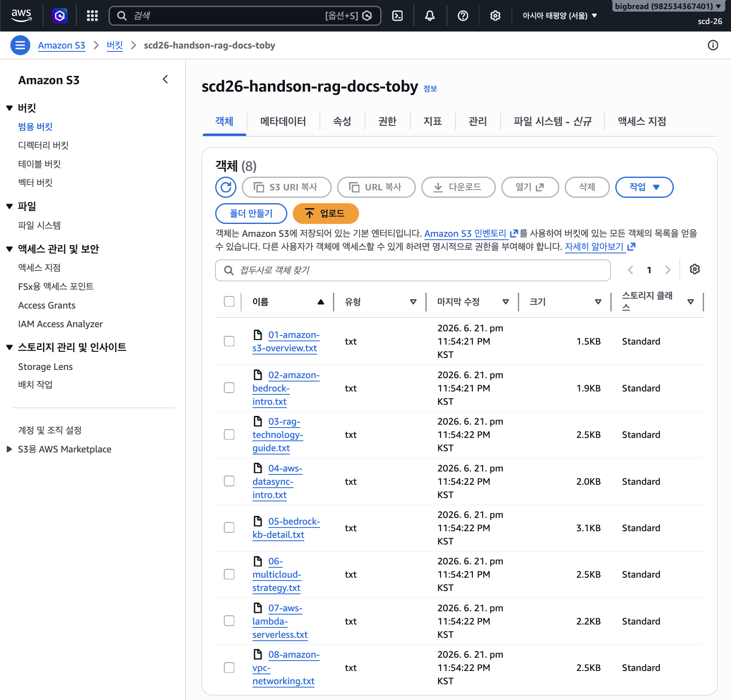The height and width of the screenshot is (700, 731).
Task: Click file icon for 01-amazon-s3-overview.txt
Action: point(258,335)
